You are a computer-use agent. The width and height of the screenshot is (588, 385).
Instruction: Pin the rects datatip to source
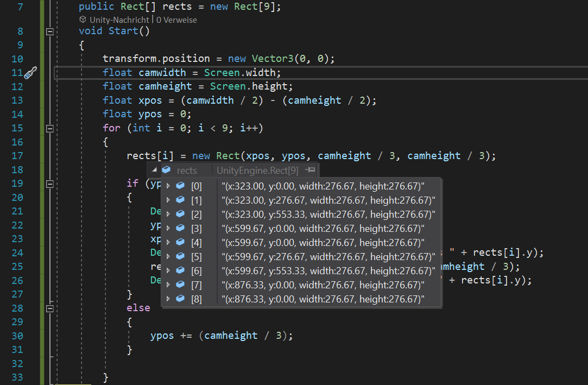point(310,170)
